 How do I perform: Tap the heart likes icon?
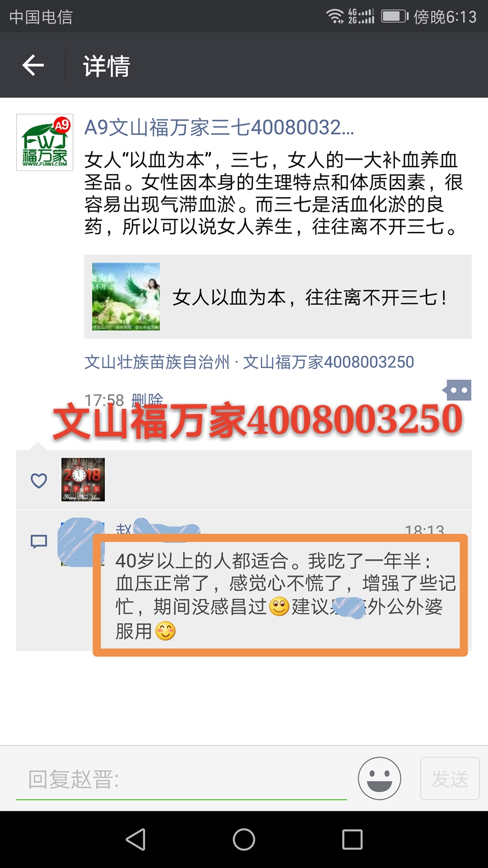tap(39, 481)
